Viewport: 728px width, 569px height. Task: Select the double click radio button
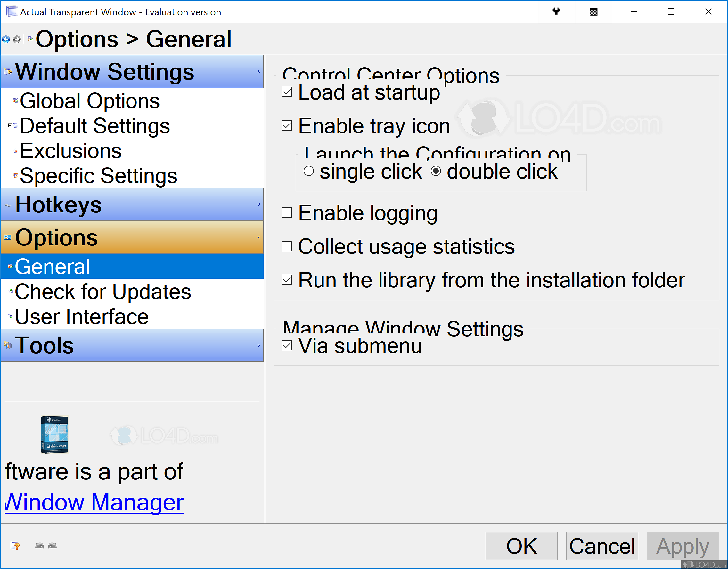[436, 171]
